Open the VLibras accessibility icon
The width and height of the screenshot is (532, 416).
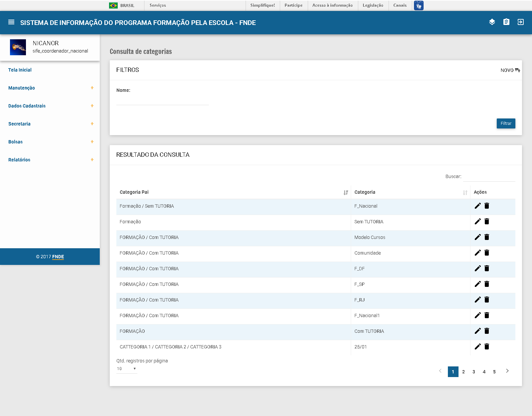(419, 6)
